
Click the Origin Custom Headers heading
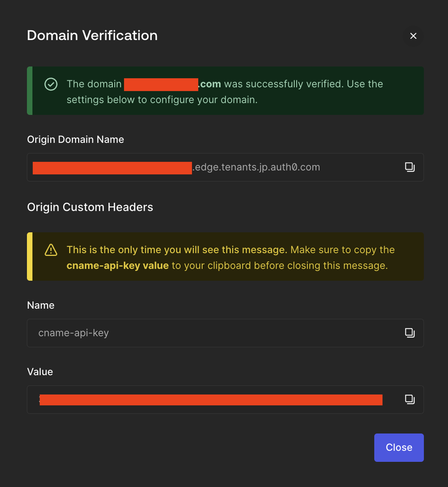pyautogui.click(x=90, y=207)
